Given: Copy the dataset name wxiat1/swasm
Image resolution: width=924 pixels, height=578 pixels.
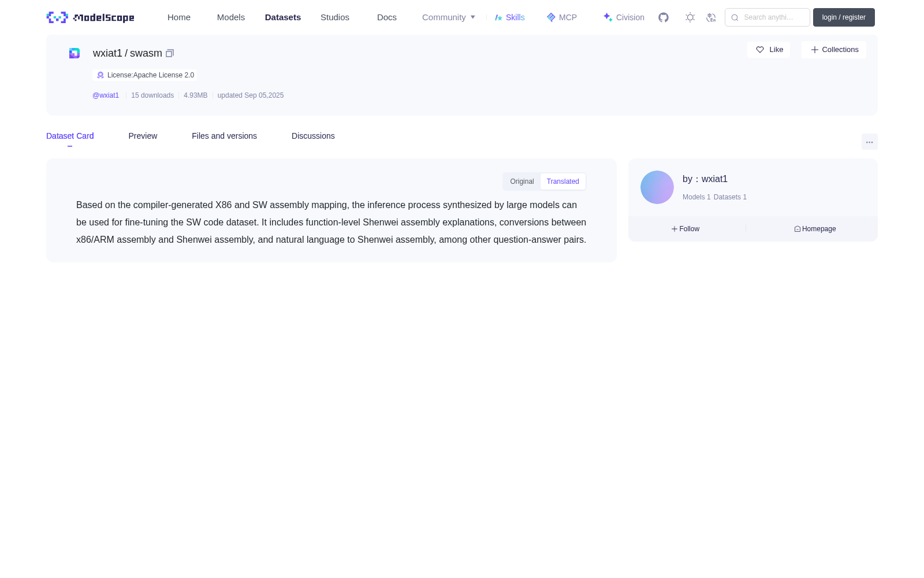Looking at the screenshot, I should pos(170,53).
